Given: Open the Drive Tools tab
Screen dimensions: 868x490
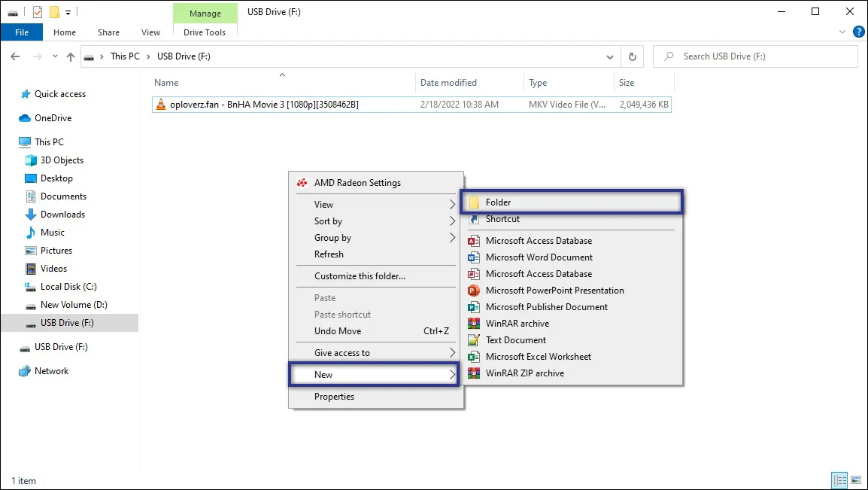Looking at the screenshot, I should [205, 32].
